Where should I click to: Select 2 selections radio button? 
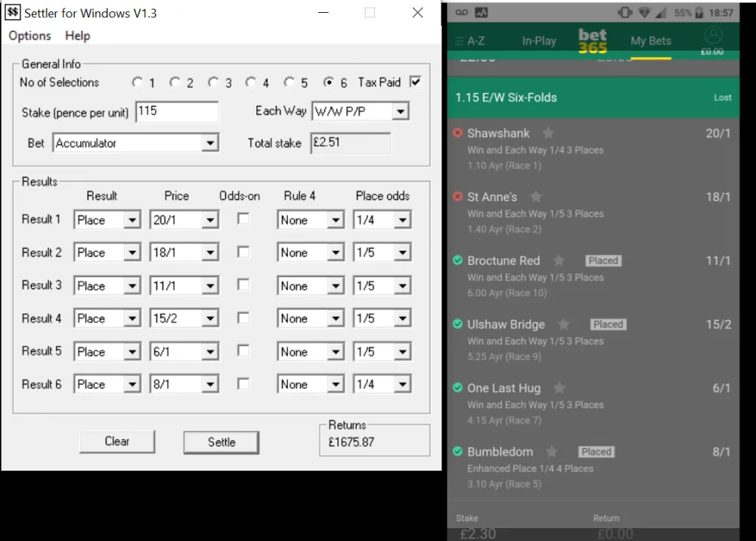click(x=175, y=82)
